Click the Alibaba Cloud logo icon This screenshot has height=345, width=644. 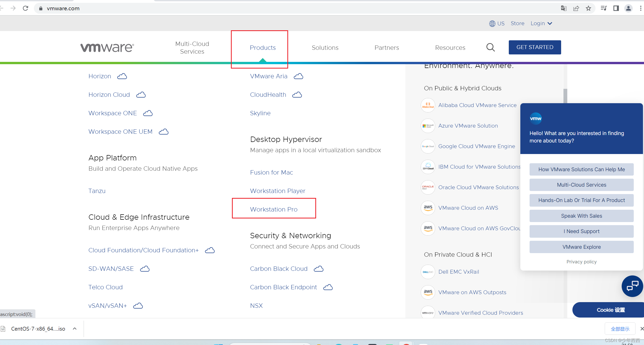pyautogui.click(x=428, y=105)
